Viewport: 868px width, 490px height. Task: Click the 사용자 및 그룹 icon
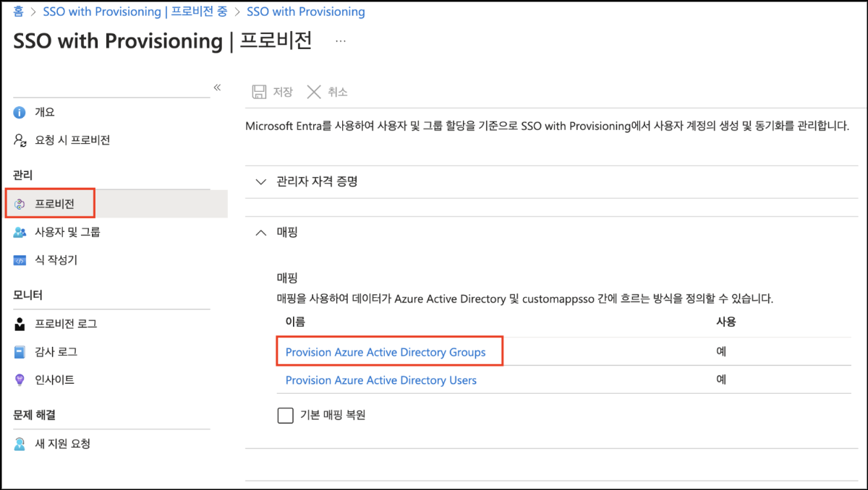(20, 232)
